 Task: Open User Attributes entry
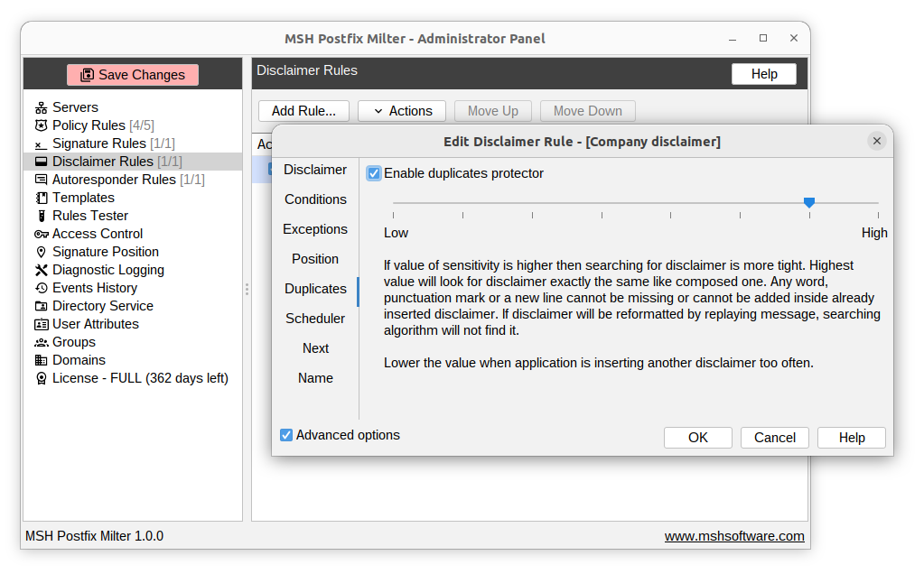point(133,324)
